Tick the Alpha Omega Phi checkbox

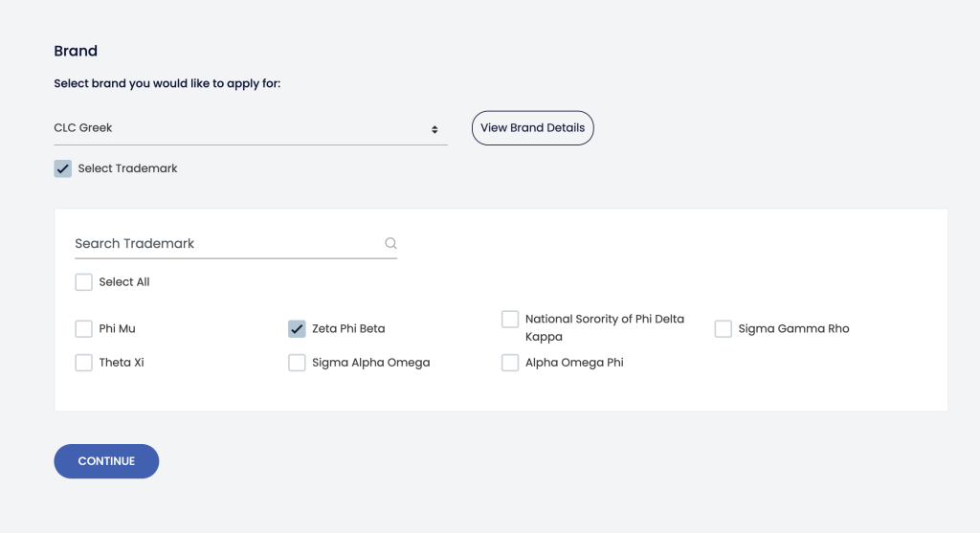click(x=510, y=363)
